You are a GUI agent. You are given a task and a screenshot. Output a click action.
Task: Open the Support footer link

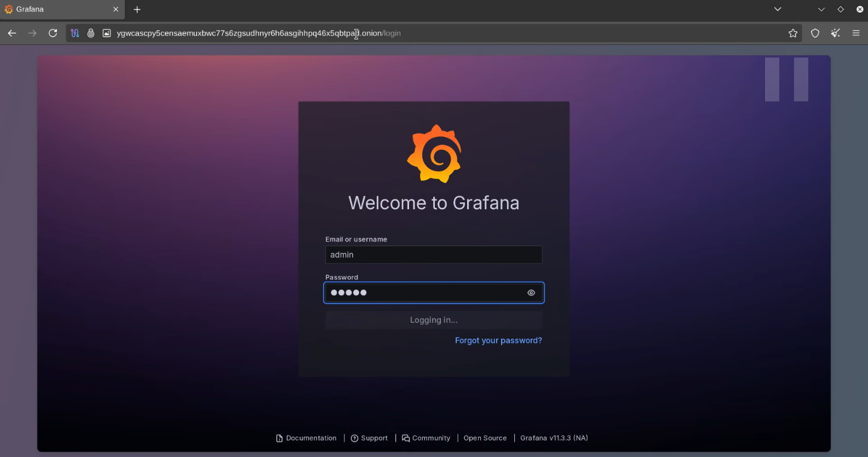369,438
